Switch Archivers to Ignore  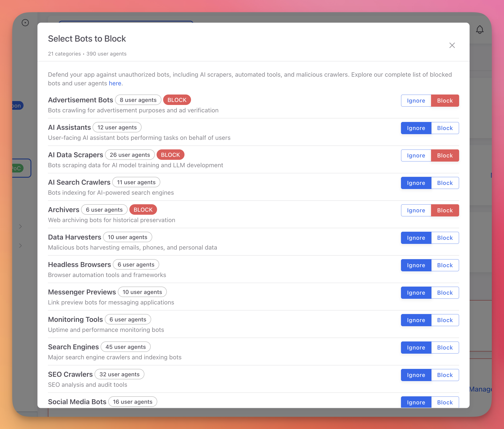[416, 210]
